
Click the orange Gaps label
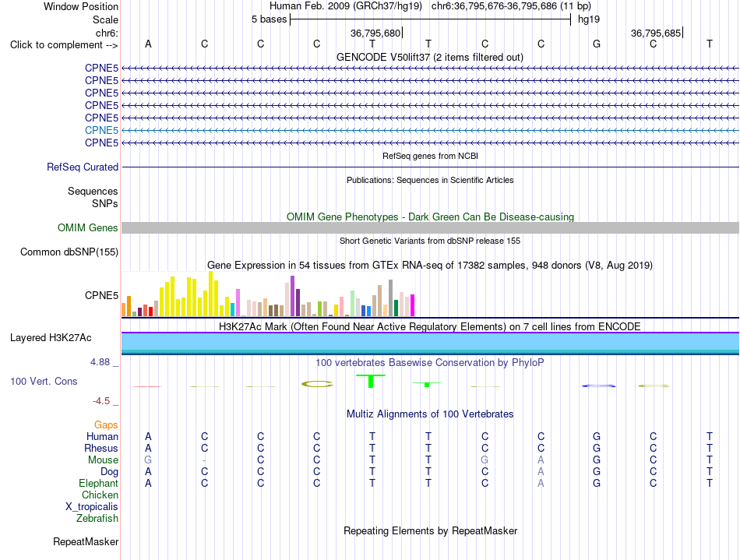[106, 425]
